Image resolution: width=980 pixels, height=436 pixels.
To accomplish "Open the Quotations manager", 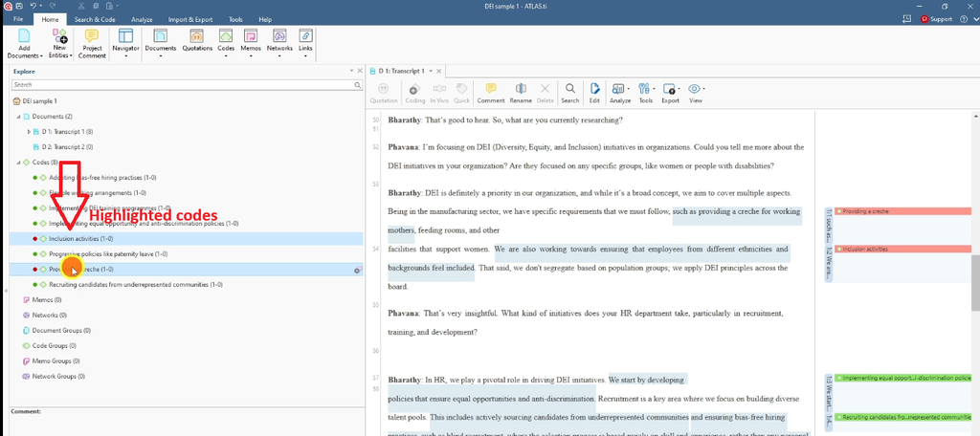I will 197,35.
